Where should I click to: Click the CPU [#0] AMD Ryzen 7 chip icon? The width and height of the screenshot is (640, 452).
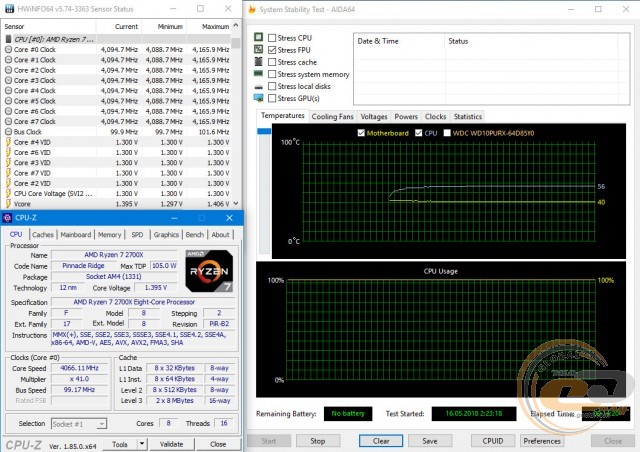8,39
